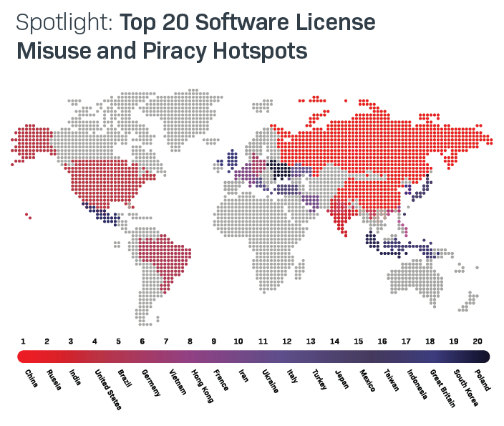Click the 'Germany' legend label
Screen dimensions: 504x426
(151, 382)
